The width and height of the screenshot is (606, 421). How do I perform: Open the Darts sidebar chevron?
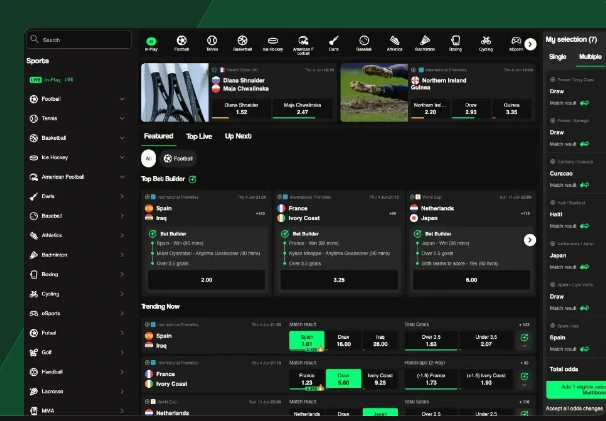[122, 196]
